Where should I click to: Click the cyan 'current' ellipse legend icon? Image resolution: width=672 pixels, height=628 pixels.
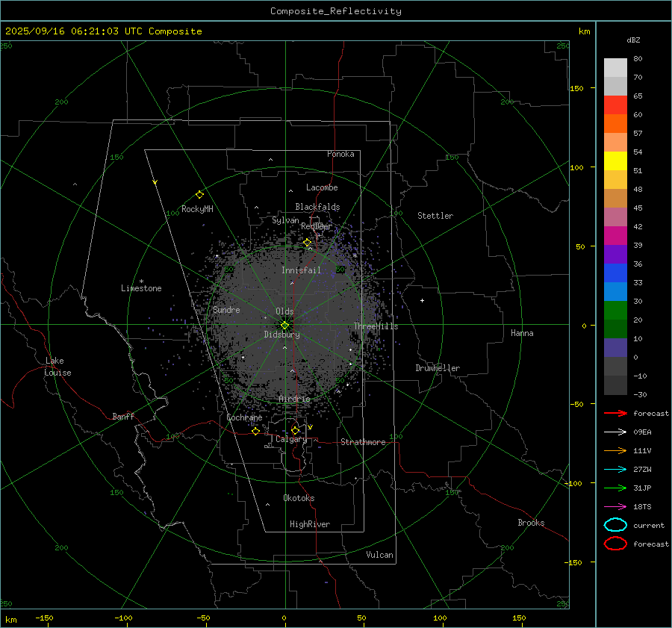[x=615, y=525]
